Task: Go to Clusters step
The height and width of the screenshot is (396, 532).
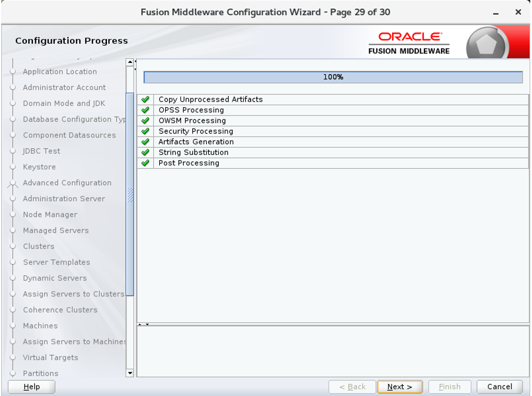Action: click(x=38, y=246)
